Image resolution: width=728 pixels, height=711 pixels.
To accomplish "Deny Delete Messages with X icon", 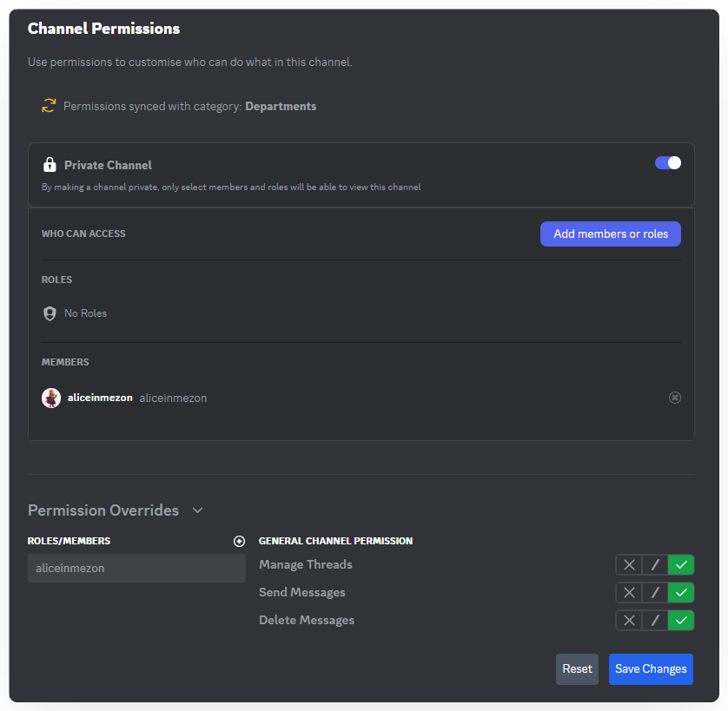I will point(629,621).
